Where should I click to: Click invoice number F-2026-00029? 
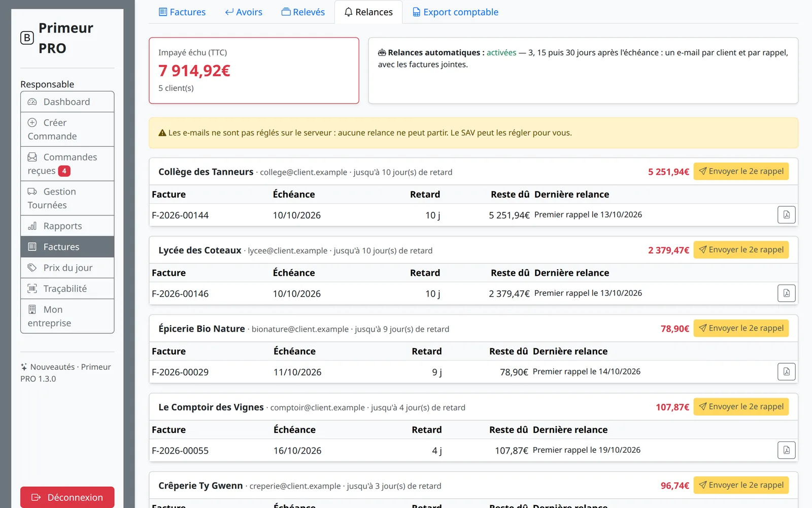[180, 372]
